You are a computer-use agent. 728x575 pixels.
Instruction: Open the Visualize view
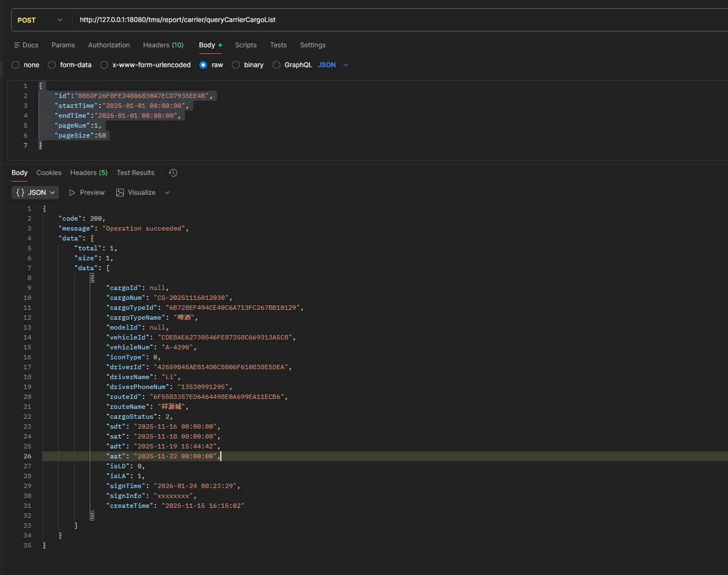[x=136, y=193]
